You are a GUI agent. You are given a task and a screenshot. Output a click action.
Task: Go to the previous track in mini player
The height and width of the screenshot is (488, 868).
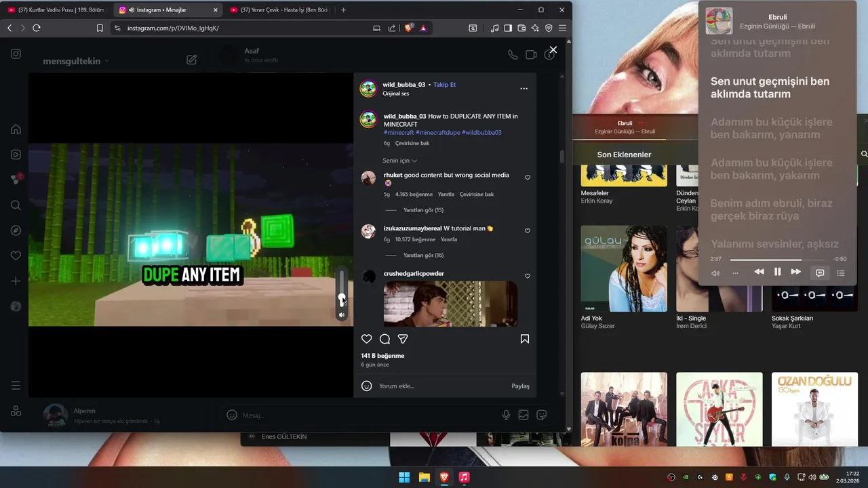759,272
